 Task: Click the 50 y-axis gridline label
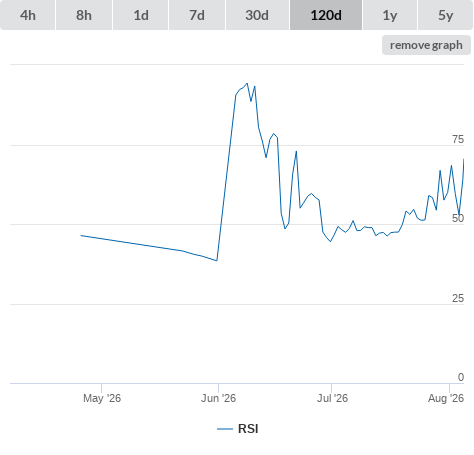coord(458,218)
